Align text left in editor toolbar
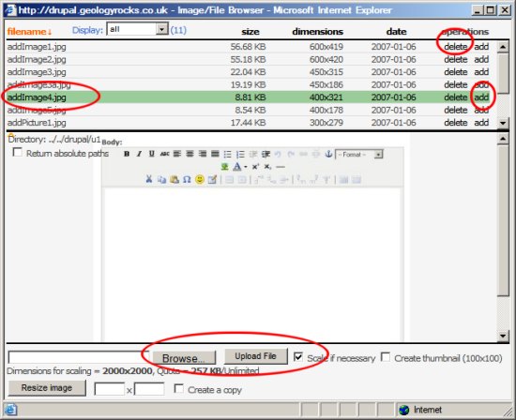Image resolution: width=516 pixels, height=420 pixels. click(177, 154)
